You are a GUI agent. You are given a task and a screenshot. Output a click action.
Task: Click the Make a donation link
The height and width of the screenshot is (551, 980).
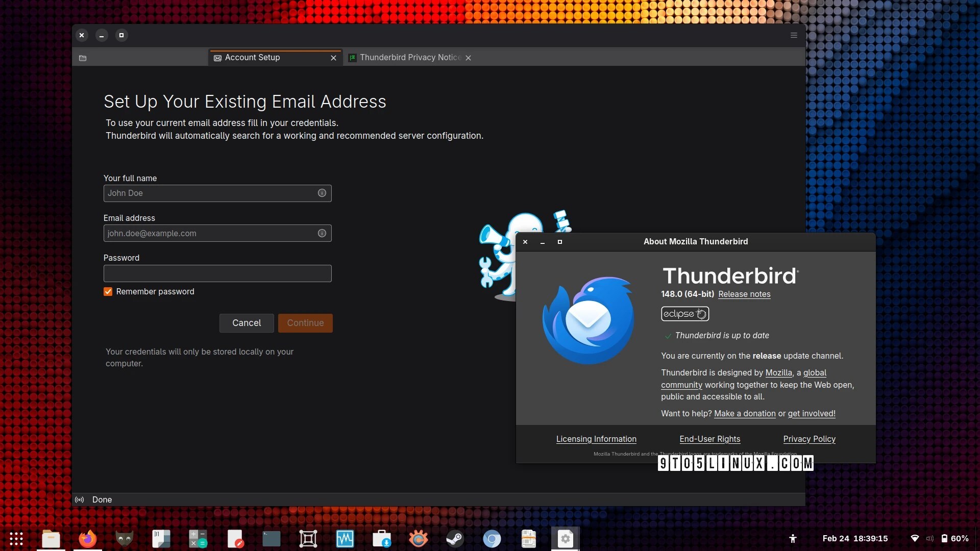click(x=745, y=414)
